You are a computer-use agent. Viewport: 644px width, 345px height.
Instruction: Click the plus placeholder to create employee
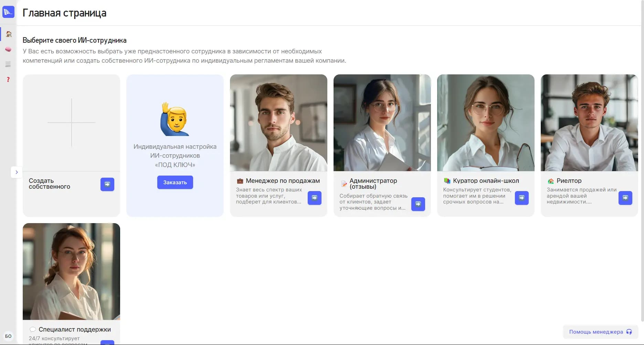pyautogui.click(x=71, y=123)
